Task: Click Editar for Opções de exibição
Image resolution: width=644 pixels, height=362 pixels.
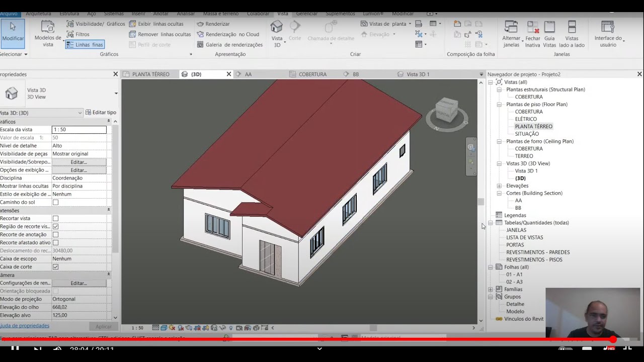Action: (x=79, y=170)
